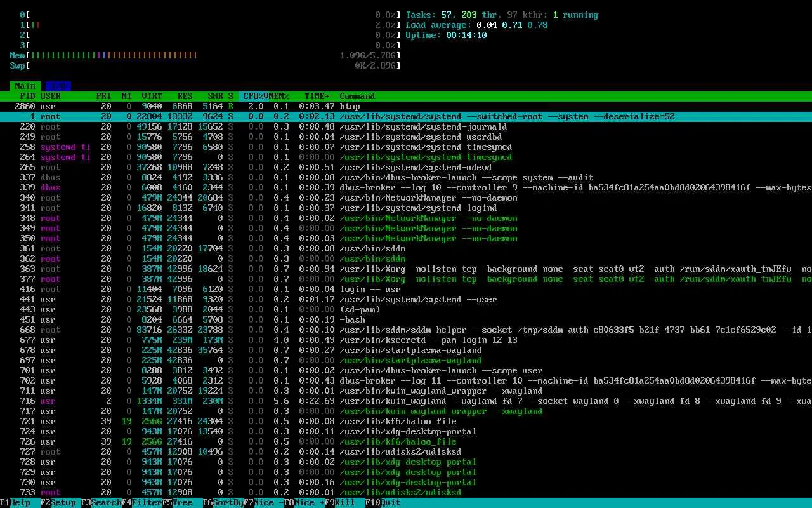Select the systemd-udevd process row
The width and height of the screenshot is (812, 508).
click(406, 167)
